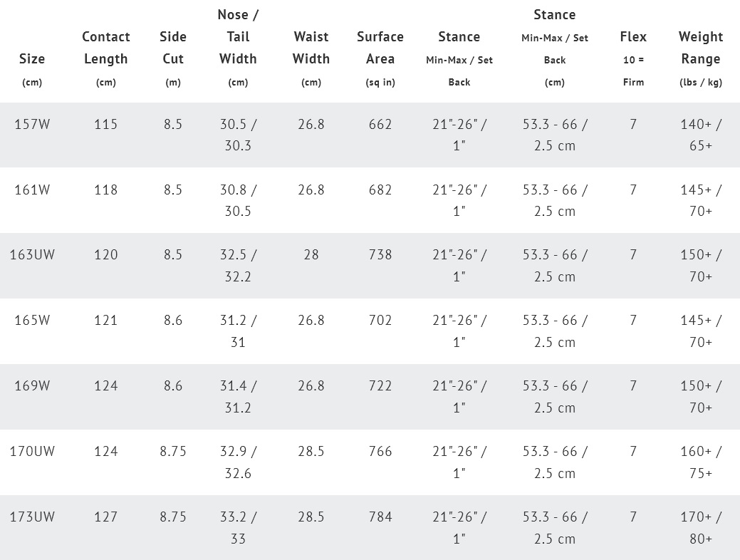Click the 115 contact length value
This screenshot has height=560, width=740.
[x=106, y=125]
